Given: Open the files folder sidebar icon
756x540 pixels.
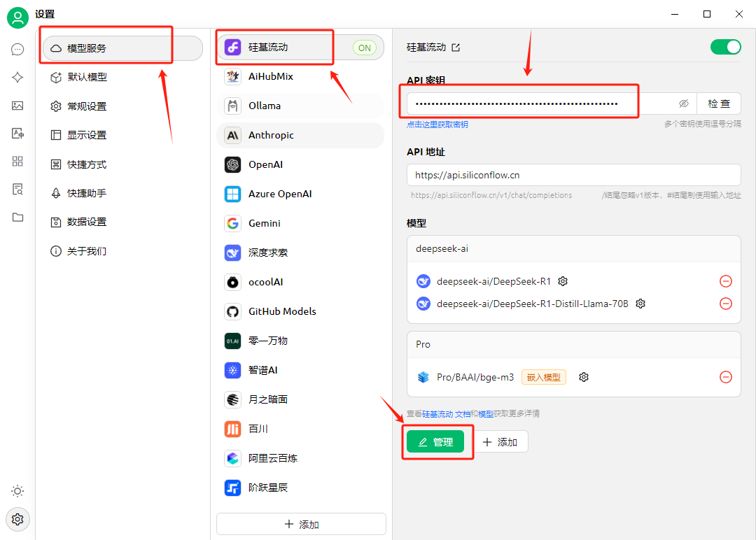Looking at the screenshot, I should tap(17, 217).
